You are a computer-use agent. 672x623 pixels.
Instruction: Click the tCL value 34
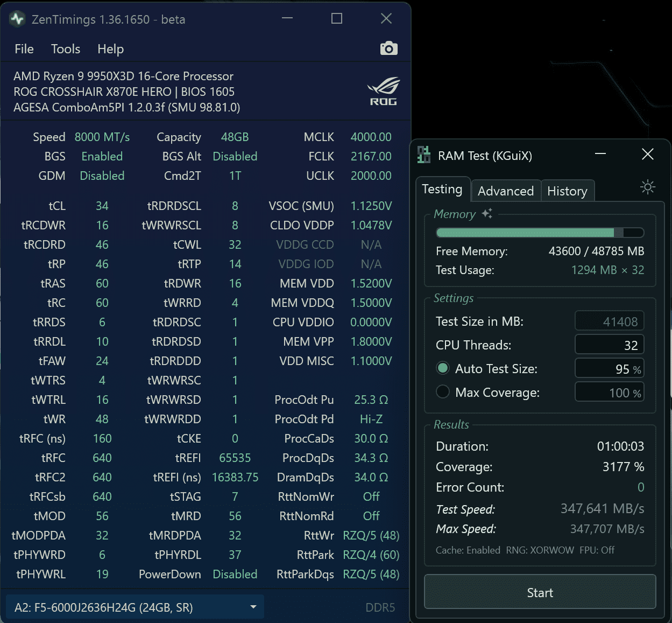click(x=102, y=206)
